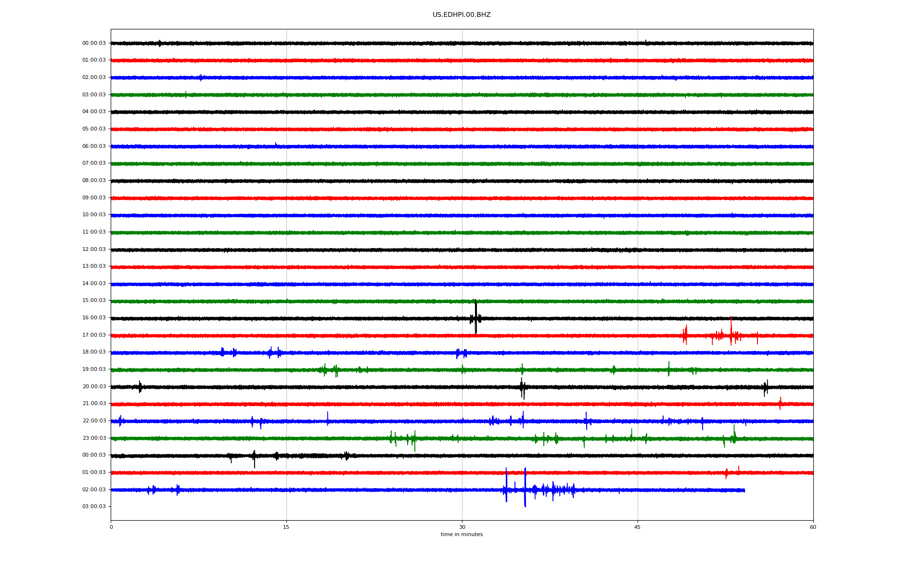Click the 17:00:03 trace label
The image size is (924, 578).
pos(94,335)
